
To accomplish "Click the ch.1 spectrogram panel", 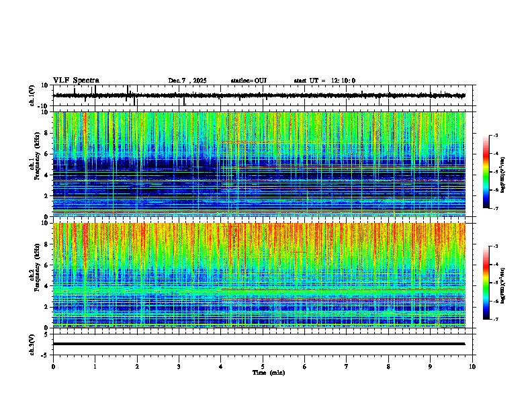I will point(259,164).
